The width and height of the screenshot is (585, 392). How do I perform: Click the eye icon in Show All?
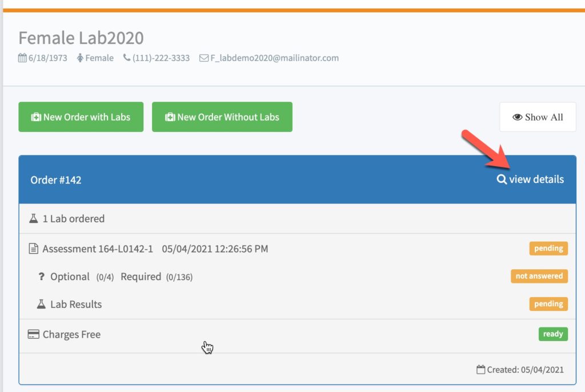click(x=517, y=117)
